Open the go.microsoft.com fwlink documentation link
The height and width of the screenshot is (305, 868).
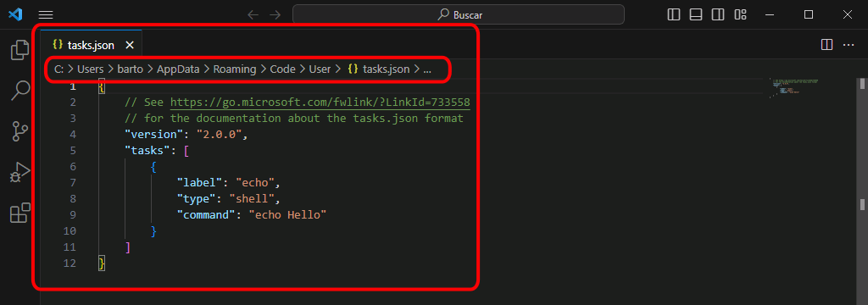320,103
